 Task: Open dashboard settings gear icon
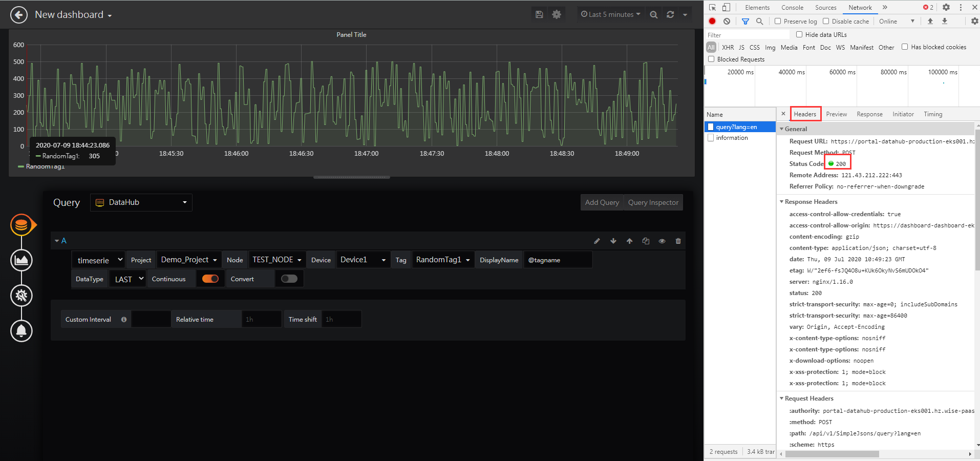(557, 14)
